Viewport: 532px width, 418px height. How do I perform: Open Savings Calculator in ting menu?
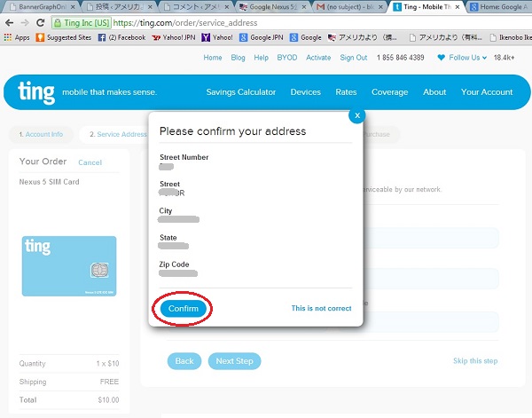coord(241,92)
